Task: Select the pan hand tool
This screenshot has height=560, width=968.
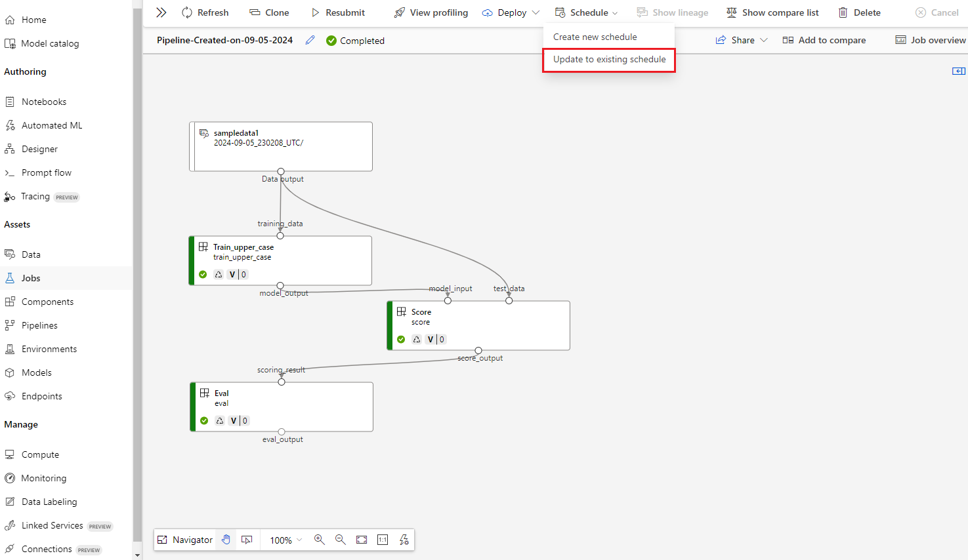Action: [226, 540]
